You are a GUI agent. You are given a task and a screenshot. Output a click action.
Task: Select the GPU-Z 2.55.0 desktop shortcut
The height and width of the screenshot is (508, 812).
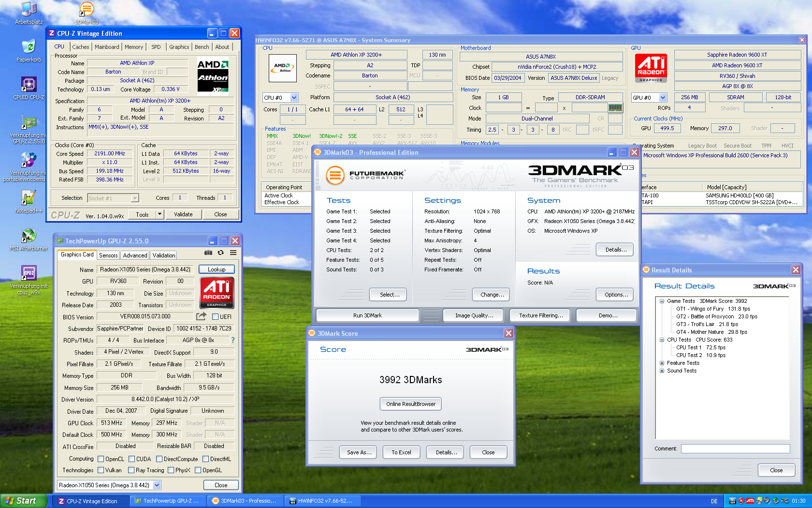pyautogui.click(x=29, y=130)
